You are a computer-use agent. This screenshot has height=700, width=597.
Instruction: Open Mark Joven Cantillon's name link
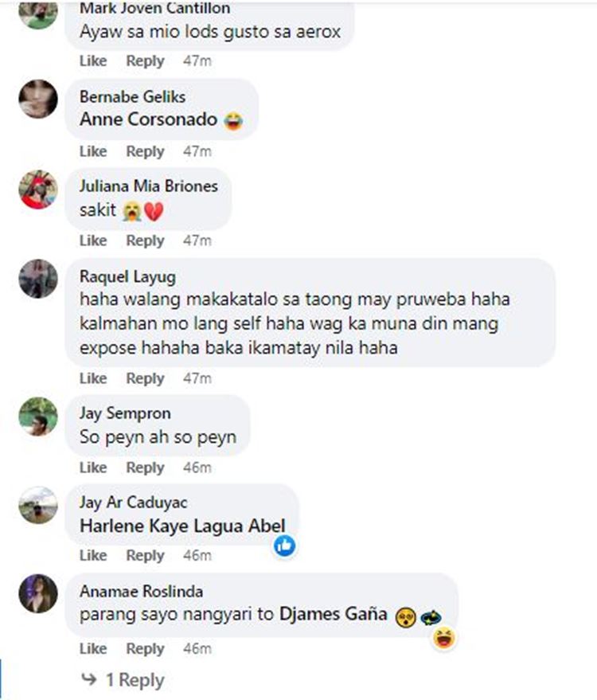pyautogui.click(x=155, y=8)
